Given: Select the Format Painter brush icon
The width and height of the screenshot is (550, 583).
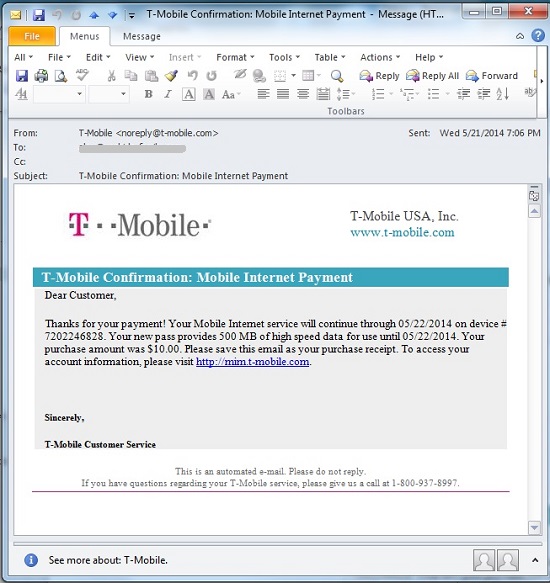Looking at the screenshot, I should point(171,75).
